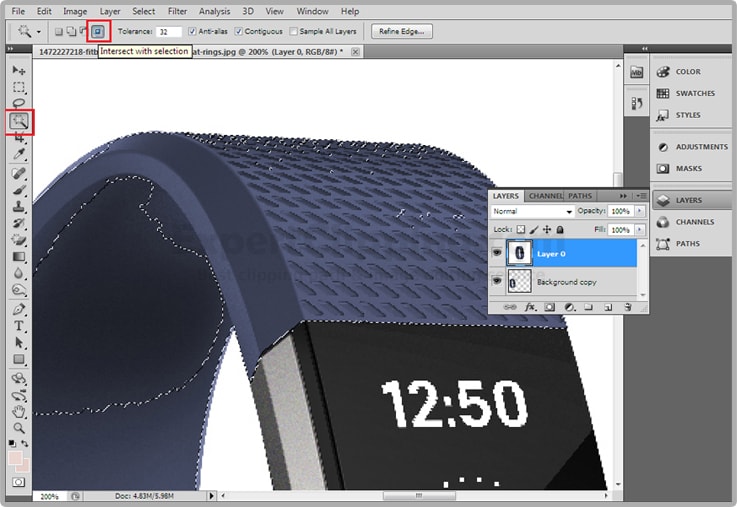Select the Lasso tool
The image size is (737, 507).
(19, 104)
